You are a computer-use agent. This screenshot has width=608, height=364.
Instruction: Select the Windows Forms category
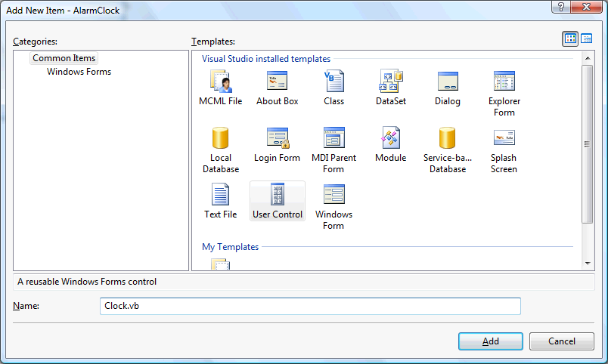pyautogui.click(x=79, y=72)
